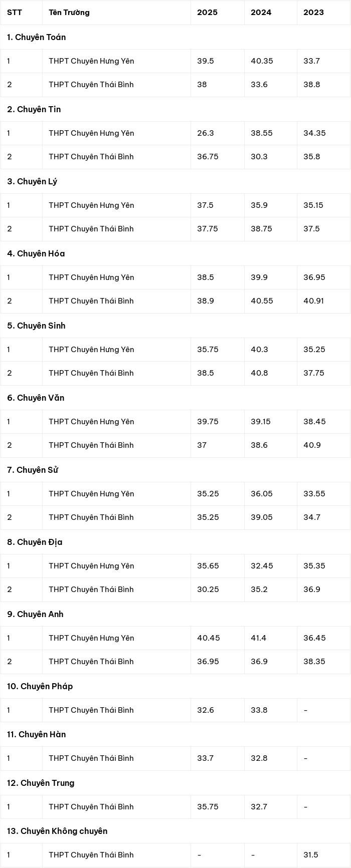Select THPT Chuyên Thái Bình under Chuyên Lý
The width and height of the screenshot is (351, 868).
pyautogui.click(x=91, y=229)
